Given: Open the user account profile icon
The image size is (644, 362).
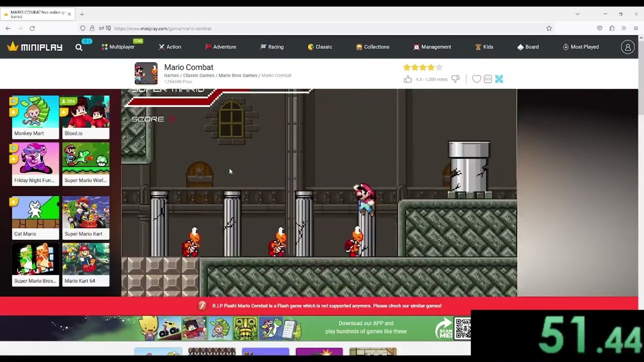Looking at the screenshot, I should (x=627, y=47).
